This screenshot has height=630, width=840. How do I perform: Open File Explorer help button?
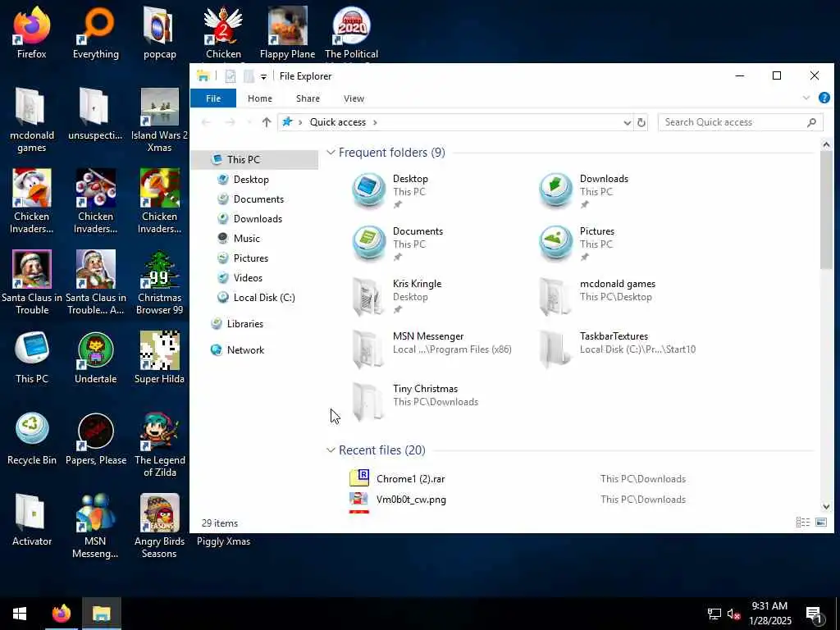click(x=824, y=98)
